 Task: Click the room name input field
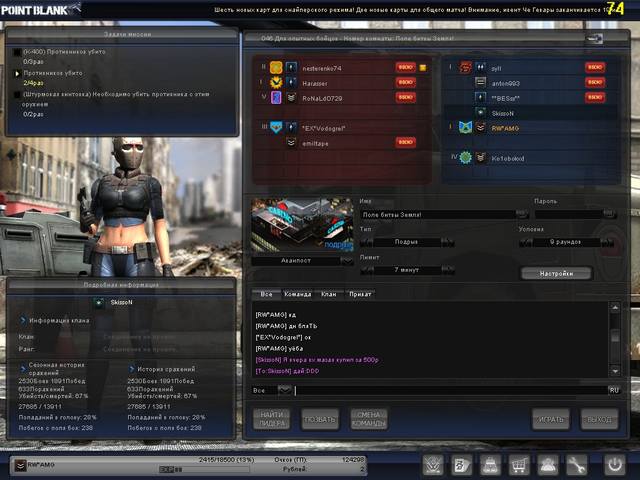[x=438, y=215]
